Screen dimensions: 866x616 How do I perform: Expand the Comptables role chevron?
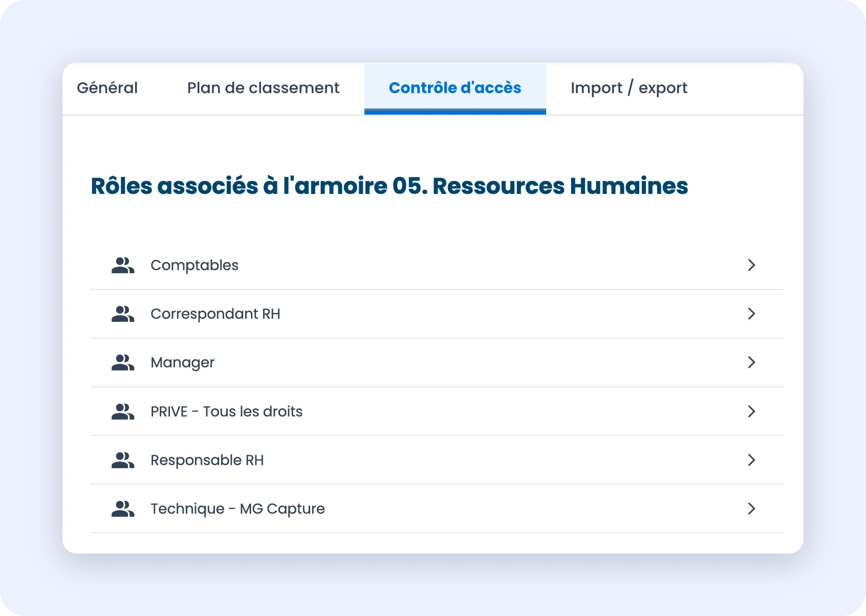(751, 265)
